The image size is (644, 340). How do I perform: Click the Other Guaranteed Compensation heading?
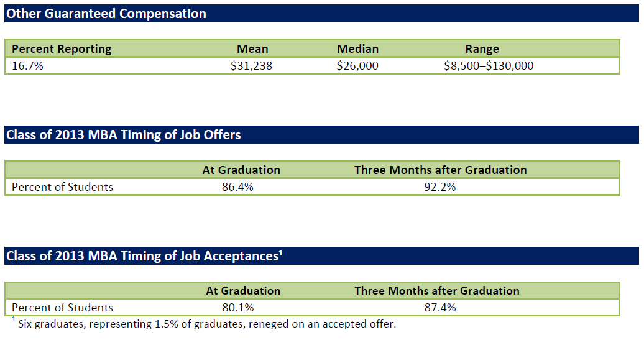(x=106, y=14)
